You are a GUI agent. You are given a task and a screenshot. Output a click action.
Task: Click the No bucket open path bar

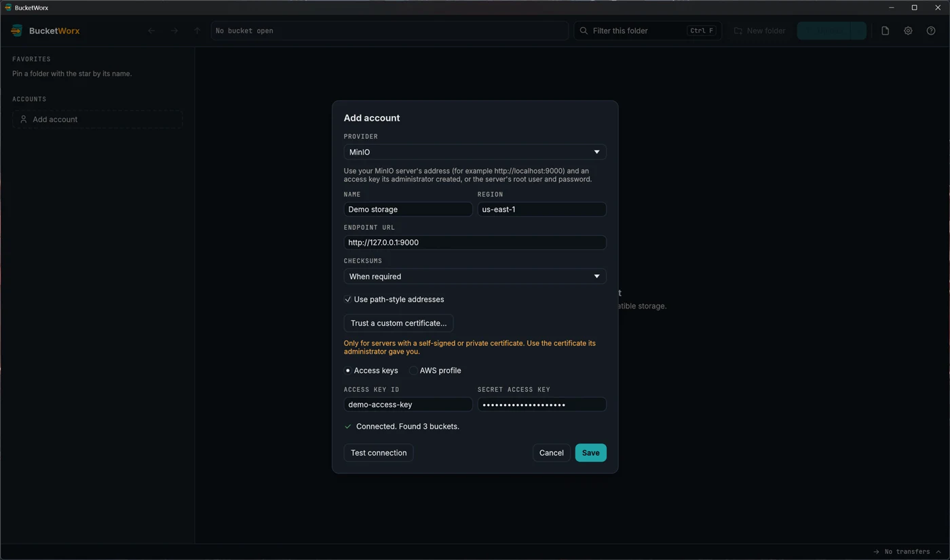coord(389,31)
